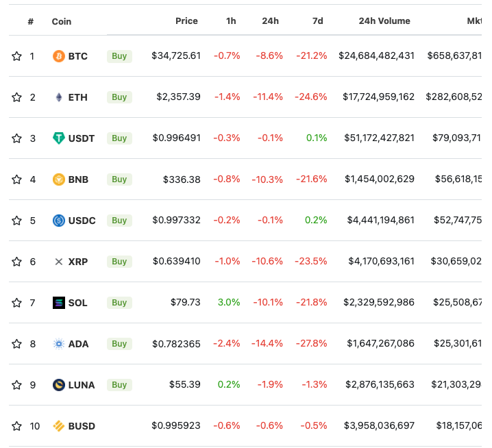Open the BUSD coin name link
The width and height of the screenshot is (492, 448).
[x=82, y=426]
